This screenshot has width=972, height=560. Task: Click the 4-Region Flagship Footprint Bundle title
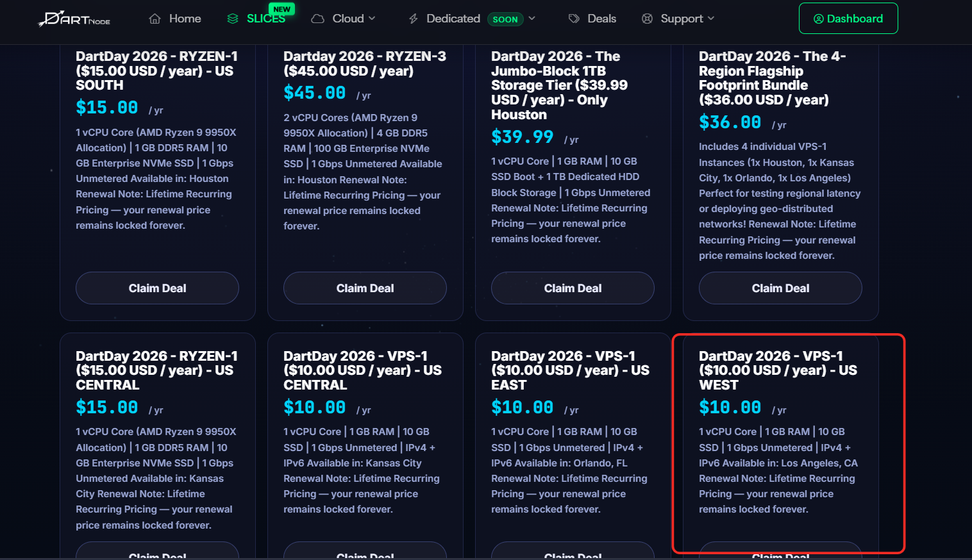772,78
